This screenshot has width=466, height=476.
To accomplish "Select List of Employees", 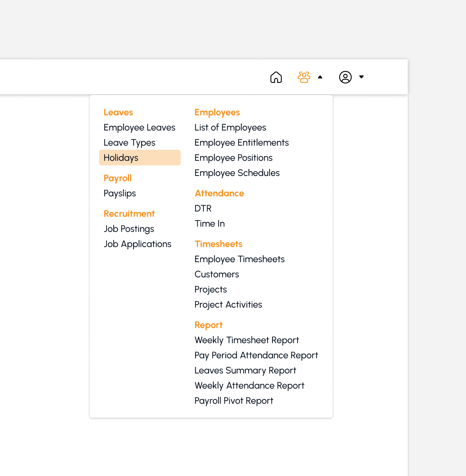I will pos(230,128).
